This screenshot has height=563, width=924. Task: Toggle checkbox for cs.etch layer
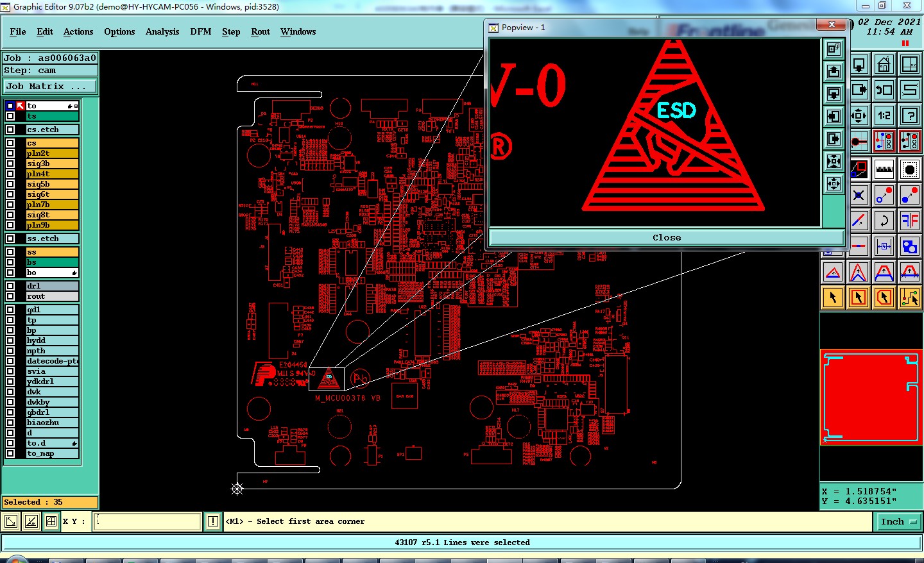tap(10, 130)
